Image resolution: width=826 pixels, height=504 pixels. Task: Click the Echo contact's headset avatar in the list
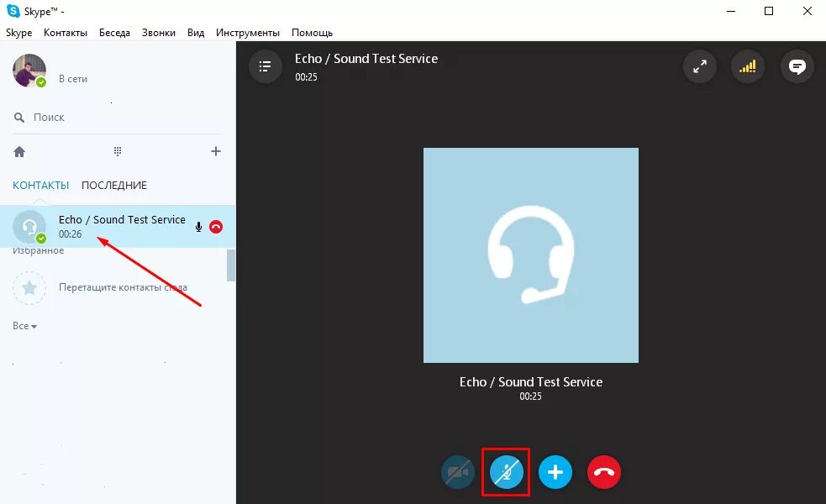tap(29, 227)
